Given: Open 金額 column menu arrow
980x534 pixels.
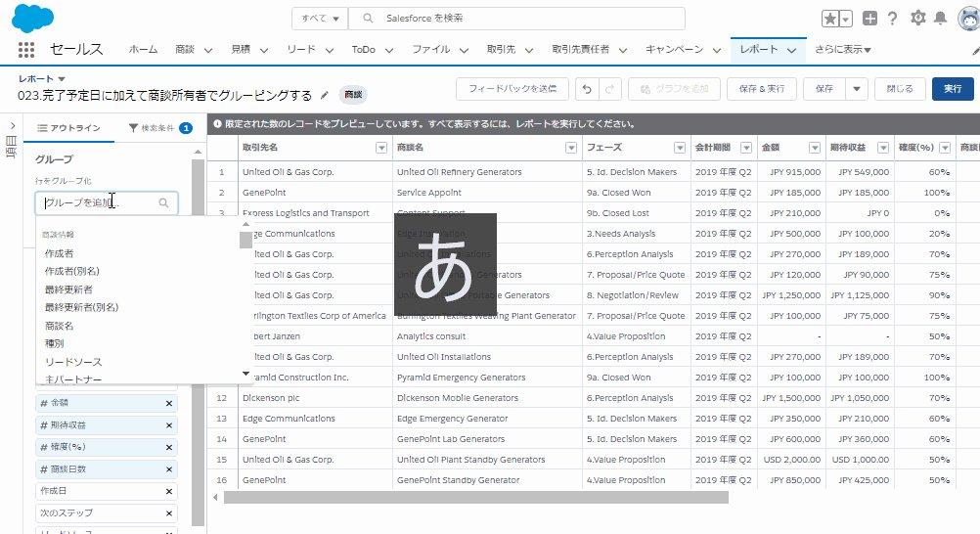Looking at the screenshot, I should 815,148.
